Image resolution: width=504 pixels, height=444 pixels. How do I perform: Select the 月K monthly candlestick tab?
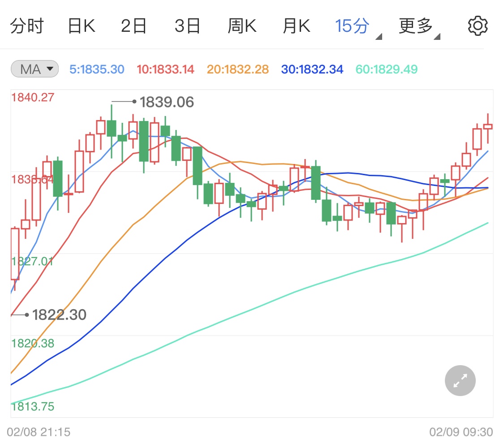(x=297, y=26)
